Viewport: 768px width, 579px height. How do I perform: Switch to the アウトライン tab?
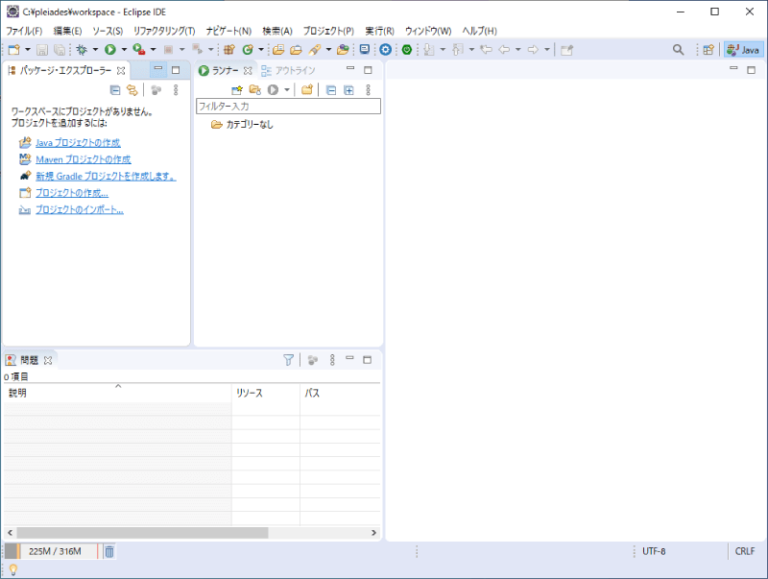coord(294,71)
